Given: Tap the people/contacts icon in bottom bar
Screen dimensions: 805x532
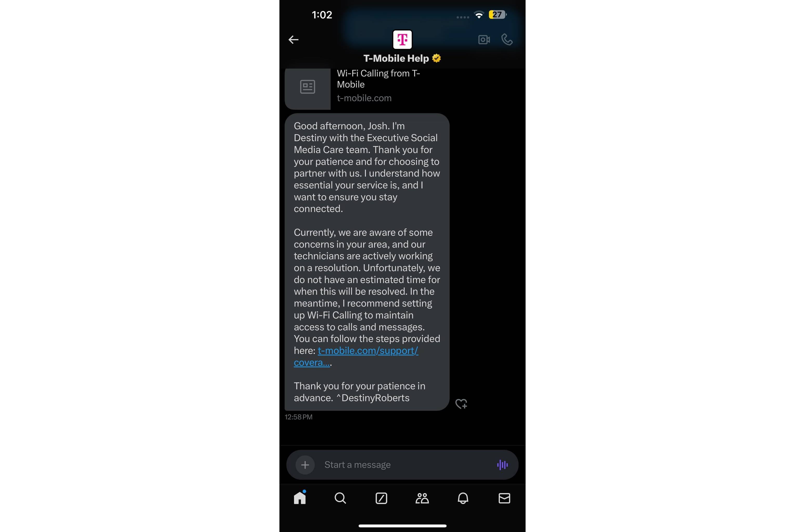Looking at the screenshot, I should tap(422, 497).
